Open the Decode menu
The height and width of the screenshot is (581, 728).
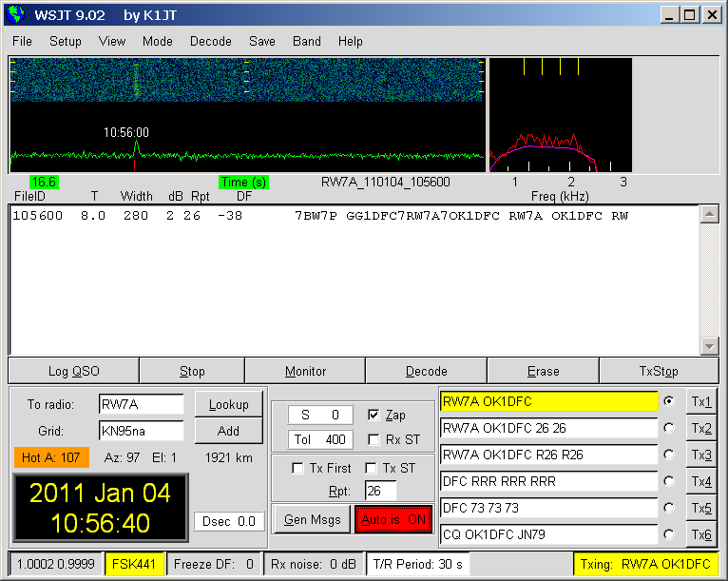pos(211,41)
